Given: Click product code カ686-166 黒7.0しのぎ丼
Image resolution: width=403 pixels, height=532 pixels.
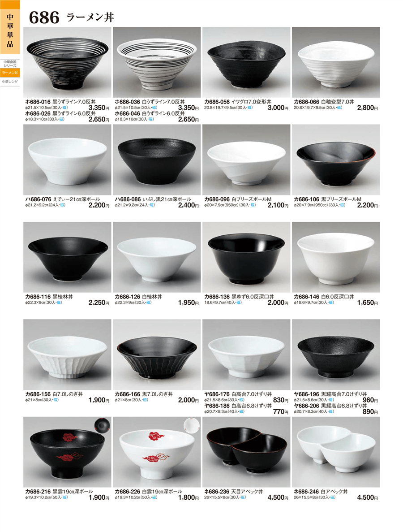Looking at the screenshot, I should pyautogui.click(x=144, y=394).
